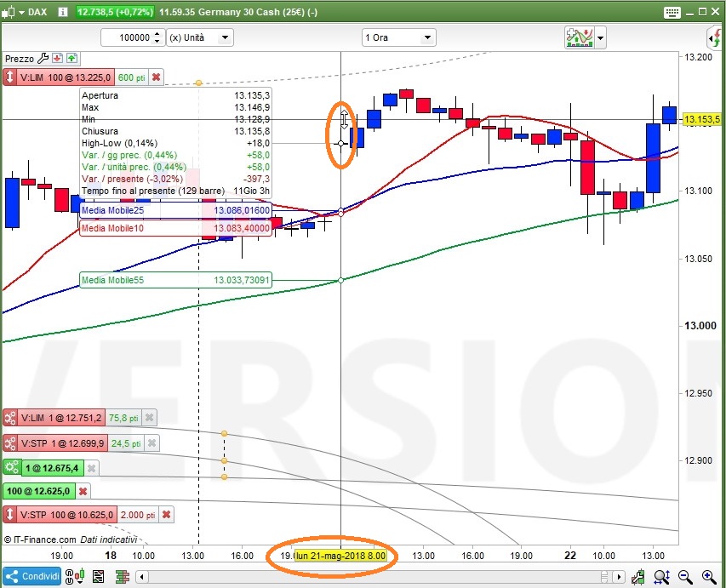
Task: Decrease quantity with the stepper down arrow
Action: click(157, 42)
